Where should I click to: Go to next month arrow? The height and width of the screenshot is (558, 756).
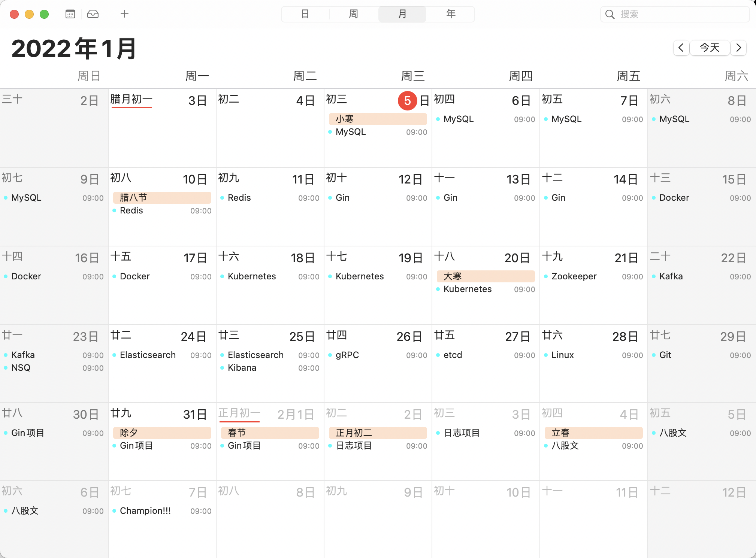point(738,48)
